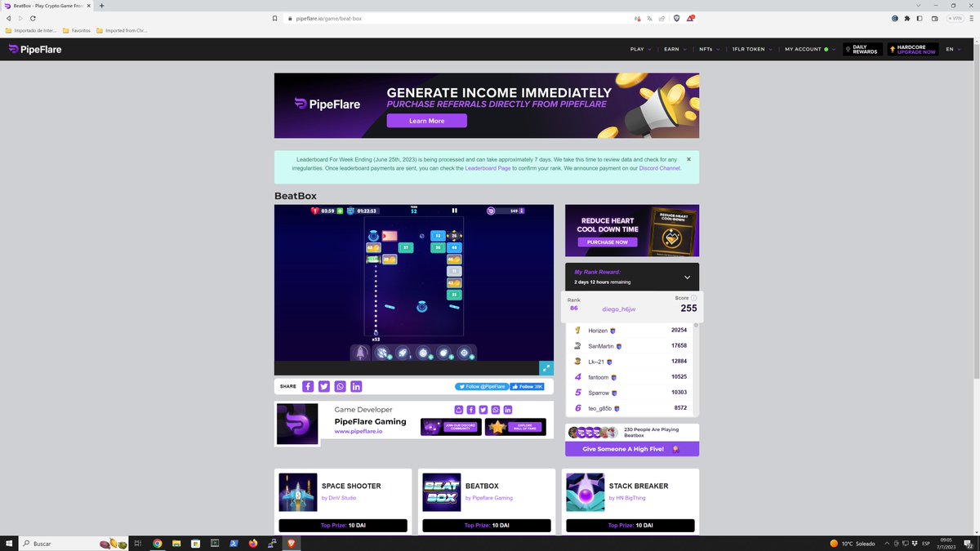Open browser extensions puzzle icon
This screenshot has width=980, height=551.
click(x=906, y=18)
